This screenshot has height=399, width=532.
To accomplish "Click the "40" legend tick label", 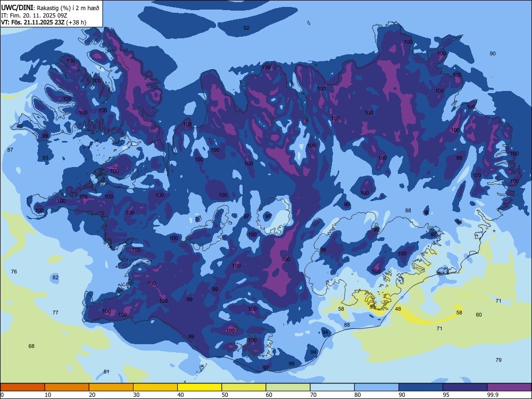I will (x=180, y=395).
